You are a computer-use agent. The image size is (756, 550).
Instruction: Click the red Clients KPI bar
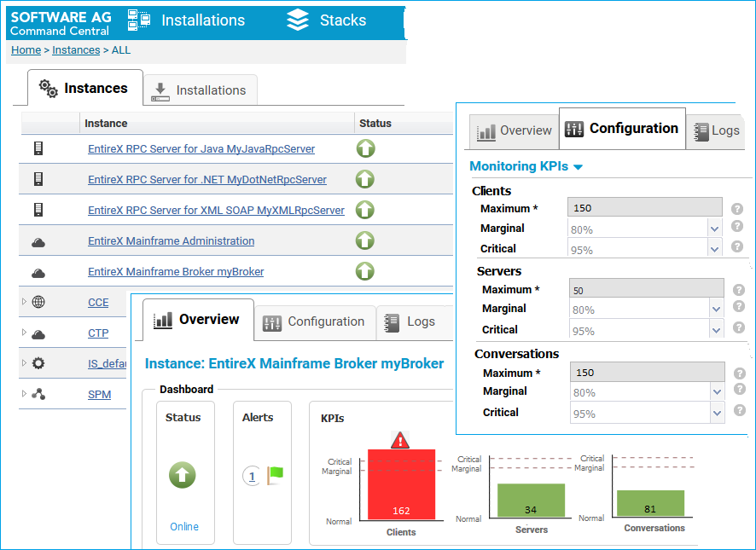pos(401,484)
